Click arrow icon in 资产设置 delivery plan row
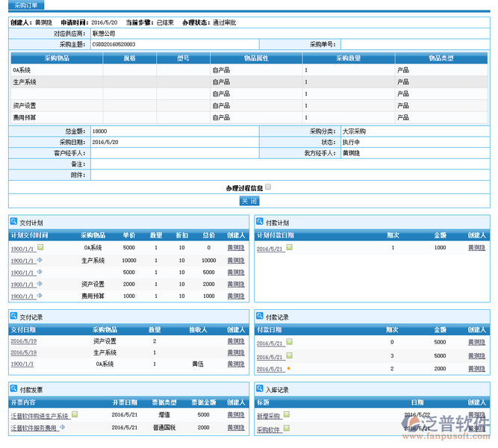Screen dimensions: 498x448 pos(40,284)
